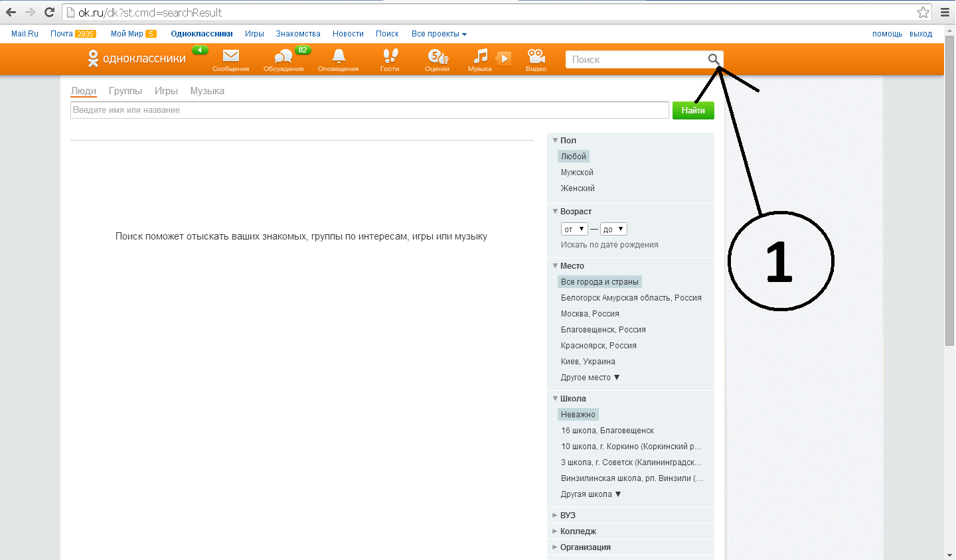Select Неважно school option

(578, 415)
